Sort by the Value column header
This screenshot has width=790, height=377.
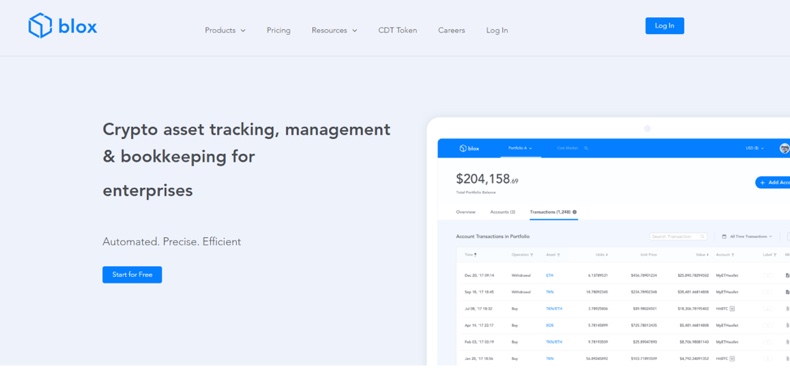pyautogui.click(x=702, y=255)
